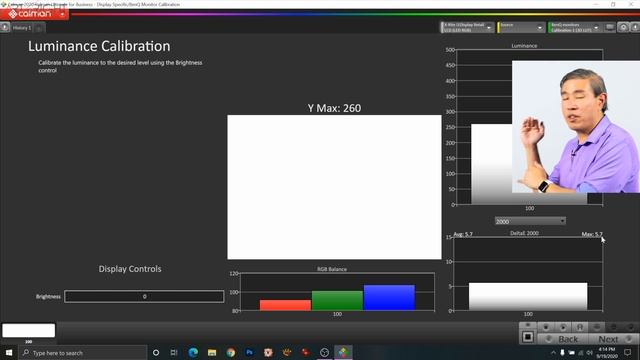Click the AutoCal 'A' button
This screenshot has height=360, width=640.
point(580,327)
